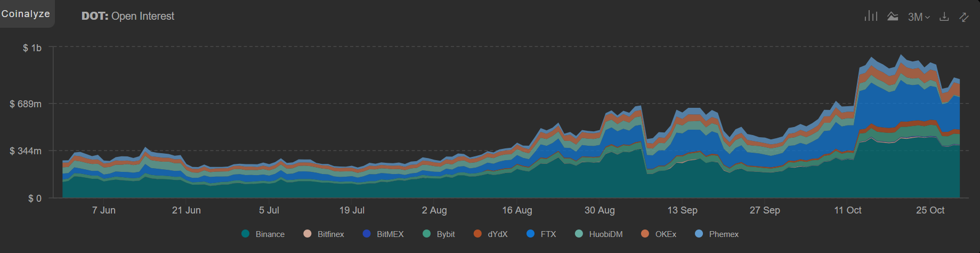Image resolution: width=980 pixels, height=253 pixels.
Task: Click the Phemex legend color dot
Action: click(x=699, y=234)
